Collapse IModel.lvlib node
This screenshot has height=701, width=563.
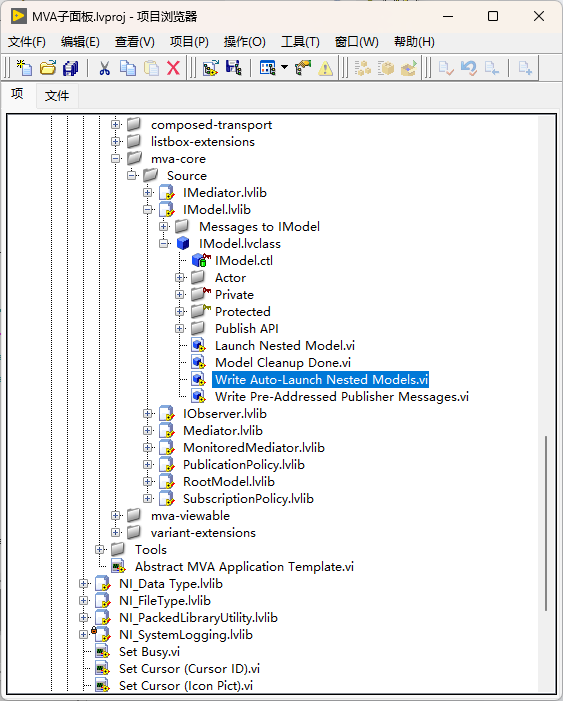click(x=148, y=210)
